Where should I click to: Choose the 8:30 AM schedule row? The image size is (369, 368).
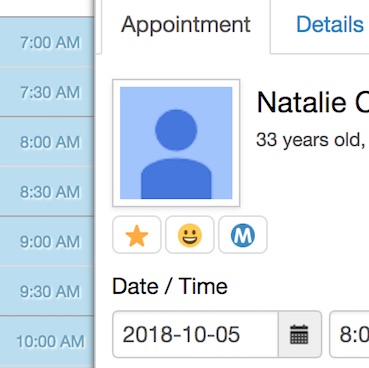click(47, 191)
